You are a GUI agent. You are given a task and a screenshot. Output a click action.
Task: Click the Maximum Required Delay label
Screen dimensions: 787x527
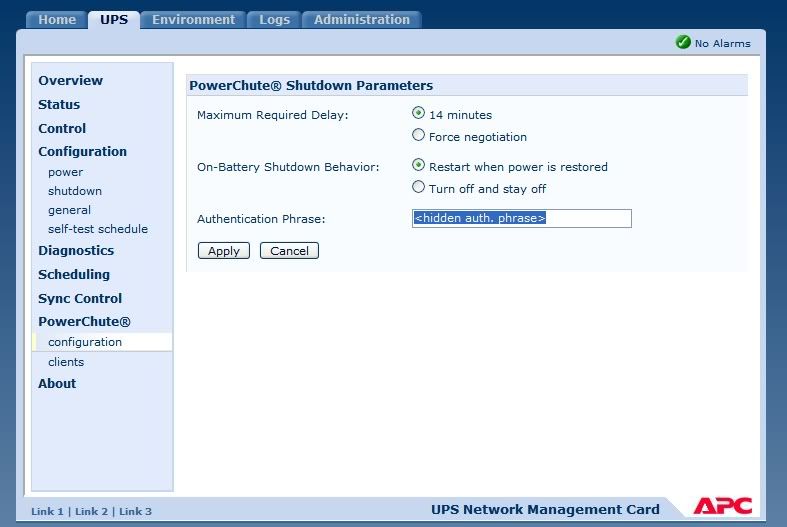tap(273, 115)
